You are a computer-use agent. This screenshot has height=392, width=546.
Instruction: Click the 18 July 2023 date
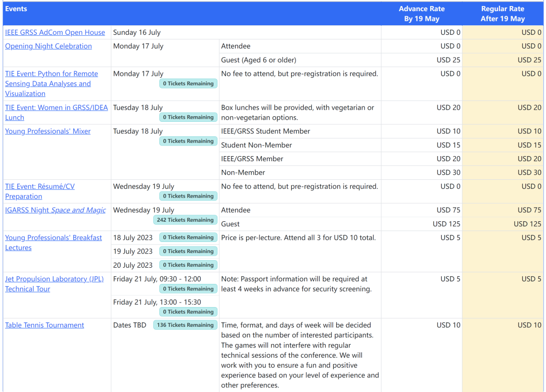(132, 237)
